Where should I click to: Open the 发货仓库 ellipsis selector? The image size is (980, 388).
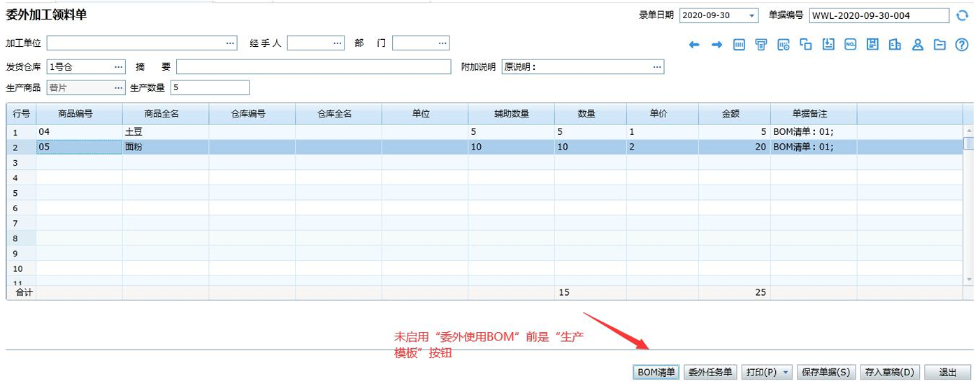pos(118,67)
